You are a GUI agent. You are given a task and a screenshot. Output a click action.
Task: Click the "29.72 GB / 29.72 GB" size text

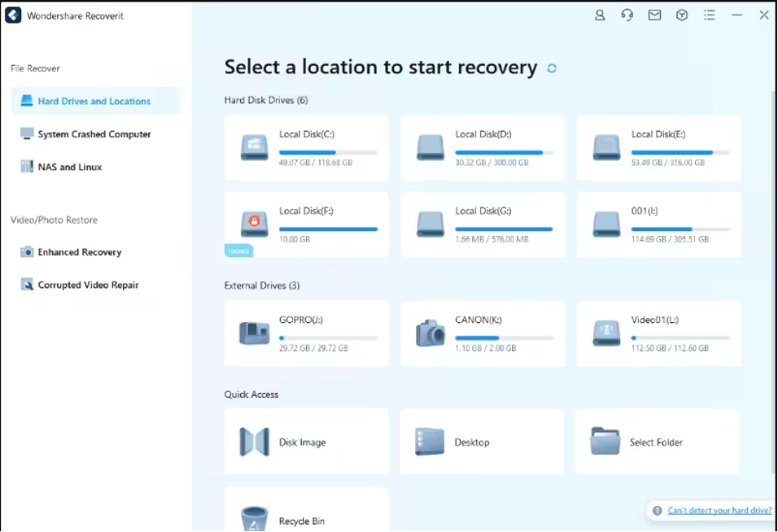(313, 348)
